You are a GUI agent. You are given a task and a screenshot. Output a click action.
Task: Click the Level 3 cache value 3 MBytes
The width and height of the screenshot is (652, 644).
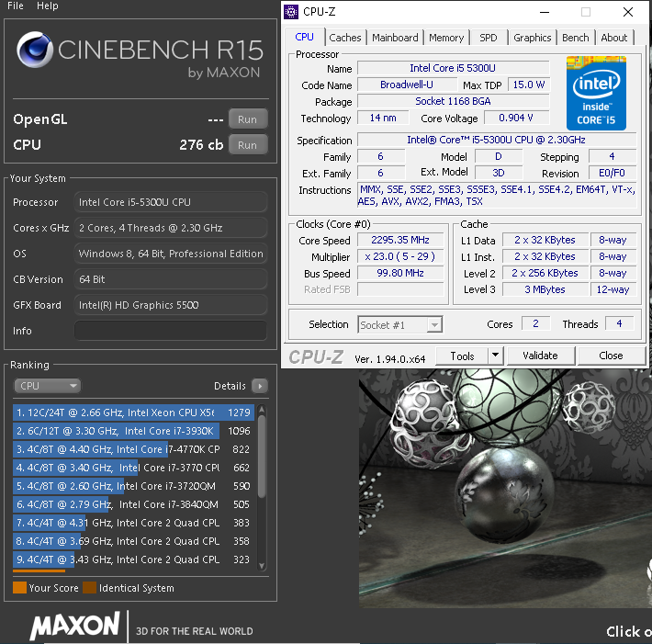[x=545, y=289]
